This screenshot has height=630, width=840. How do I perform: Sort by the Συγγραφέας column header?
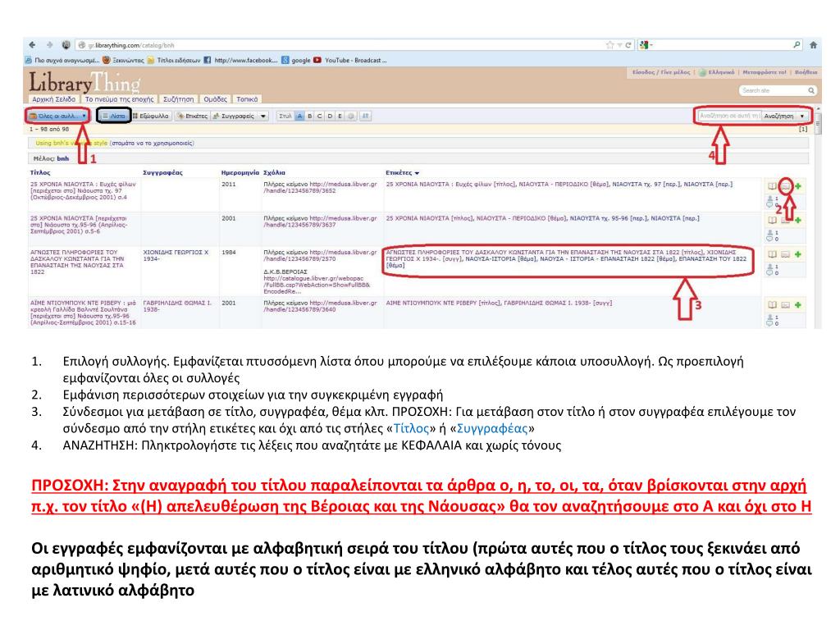pyautogui.click(x=163, y=172)
